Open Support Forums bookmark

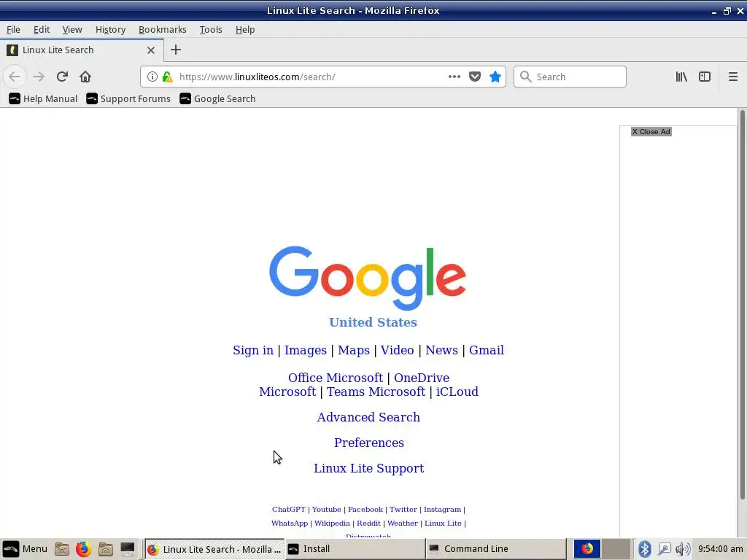[x=128, y=98]
